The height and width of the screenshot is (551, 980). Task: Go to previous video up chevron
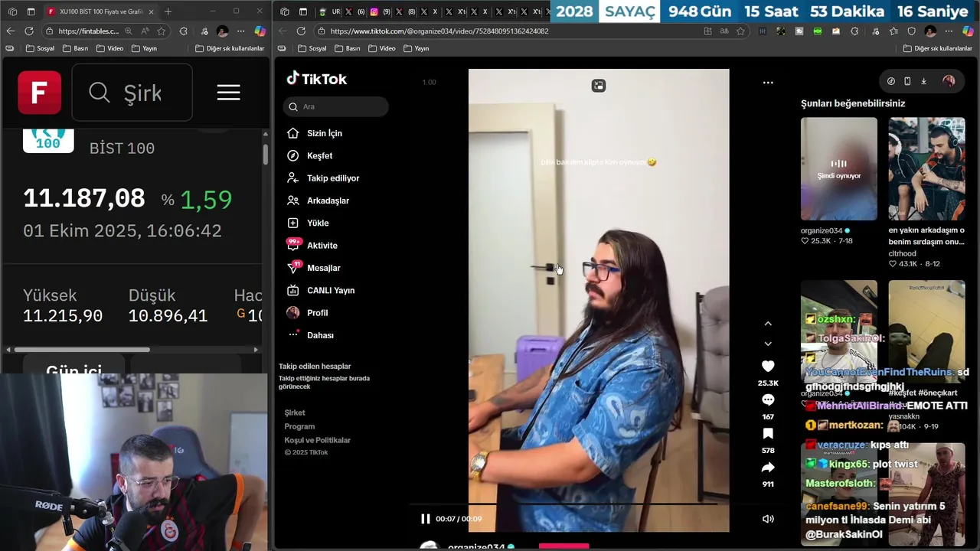768,324
